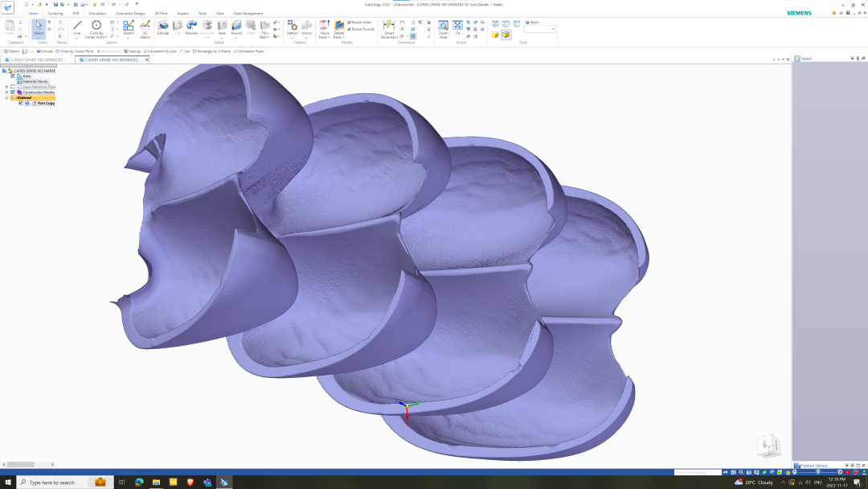The width and height of the screenshot is (868, 489).
Task: Switch to the Surfacing ribbon tab
Action: pos(55,14)
